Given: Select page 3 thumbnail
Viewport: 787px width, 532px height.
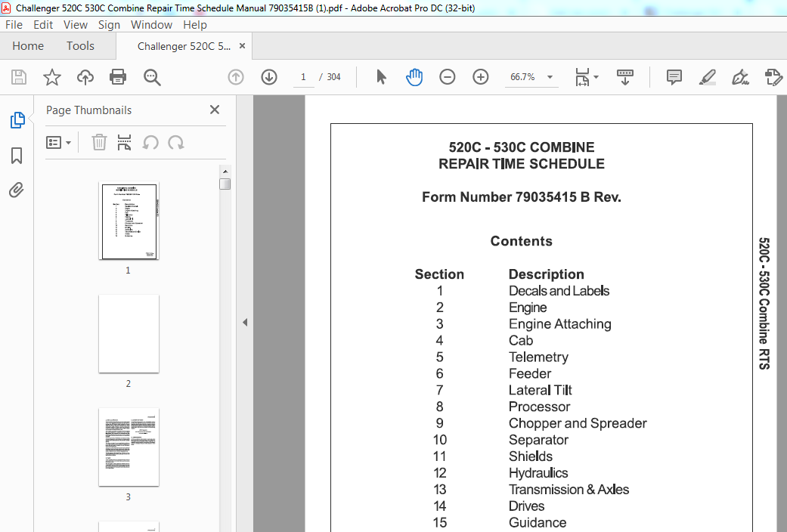Looking at the screenshot, I should pyautogui.click(x=129, y=447).
